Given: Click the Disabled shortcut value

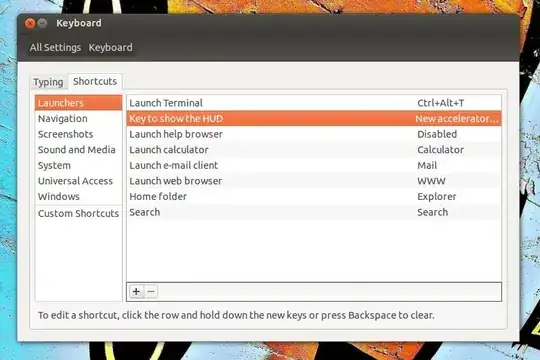Looking at the screenshot, I should (x=437, y=134).
